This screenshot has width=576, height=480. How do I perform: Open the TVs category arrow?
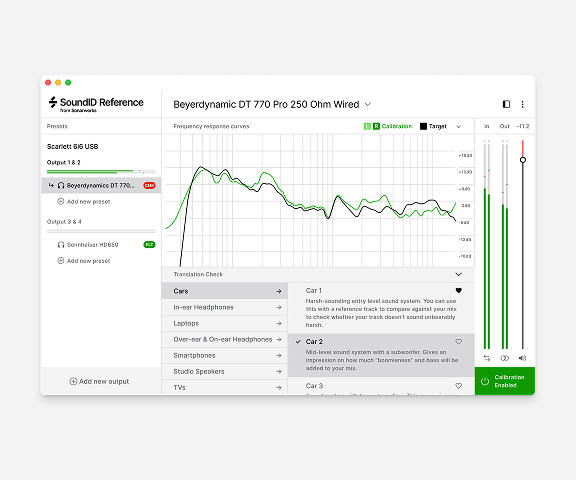point(279,387)
